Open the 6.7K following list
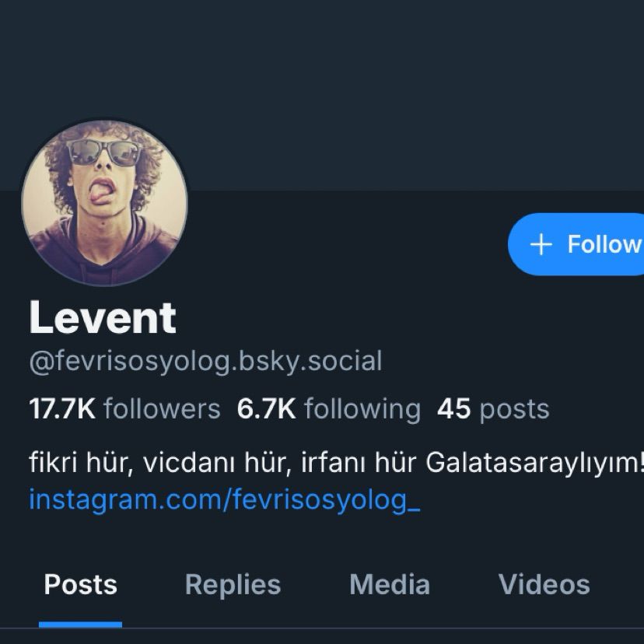Image resolution: width=644 pixels, height=644 pixels. tap(328, 409)
